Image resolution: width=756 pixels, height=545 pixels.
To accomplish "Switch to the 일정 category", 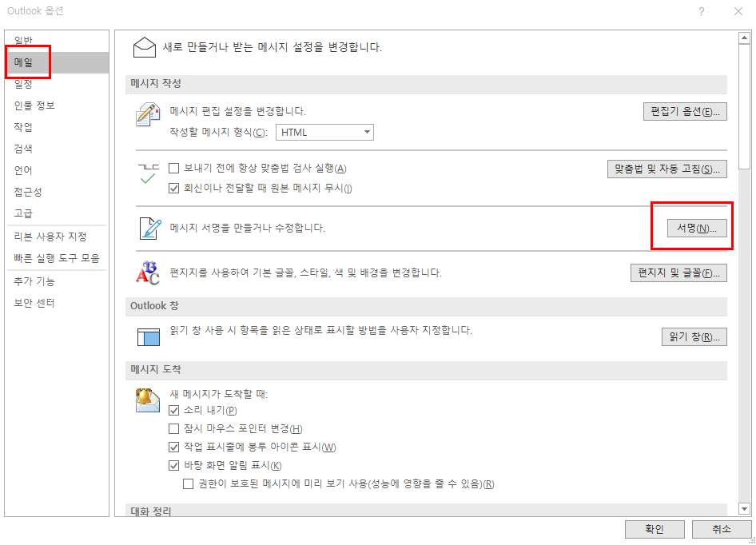I will click(57, 84).
